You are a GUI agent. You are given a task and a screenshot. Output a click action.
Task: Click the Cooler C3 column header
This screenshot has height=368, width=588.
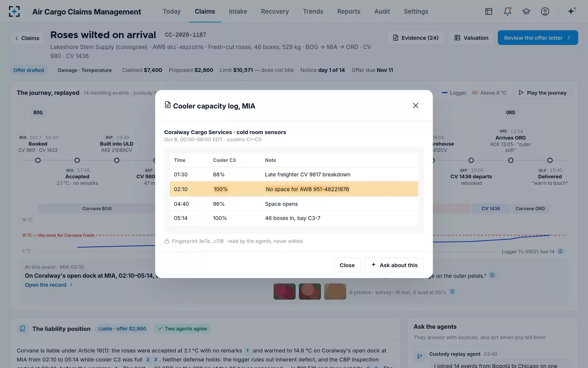pyautogui.click(x=224, y=160)
